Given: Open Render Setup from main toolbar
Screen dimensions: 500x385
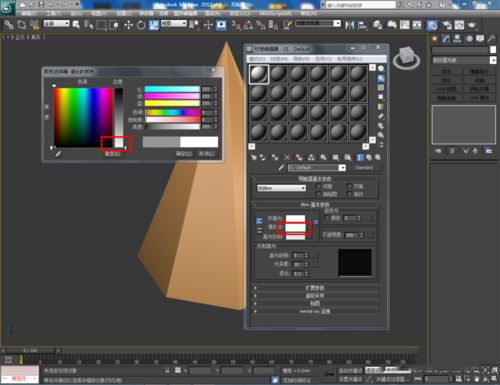Looking at the screenshot, I should click(446, 25).
